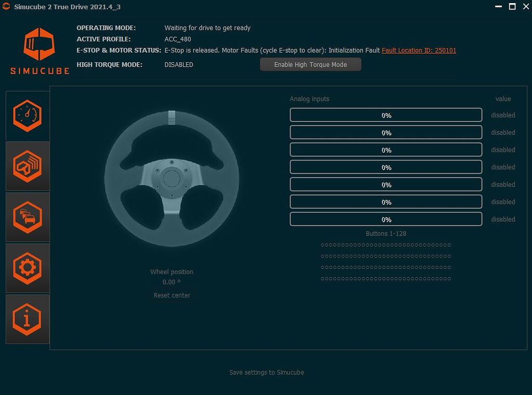
Task: Click the Simucube icon in the title bar
Action: (x=7, y=7)
